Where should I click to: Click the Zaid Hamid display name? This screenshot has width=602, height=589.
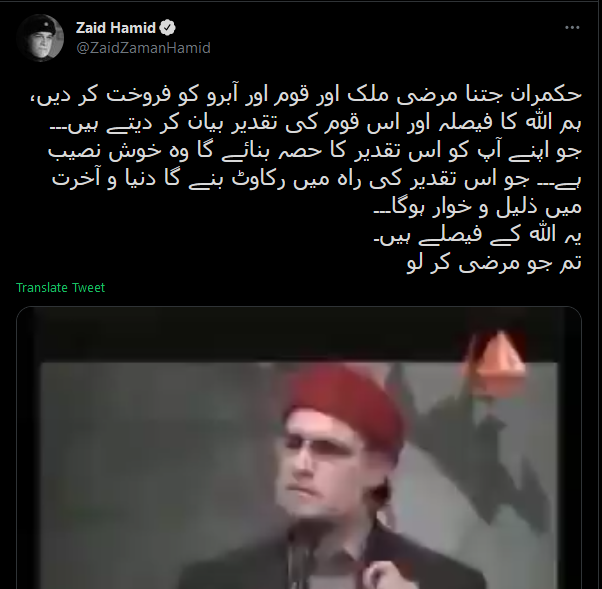pos(116,28)
